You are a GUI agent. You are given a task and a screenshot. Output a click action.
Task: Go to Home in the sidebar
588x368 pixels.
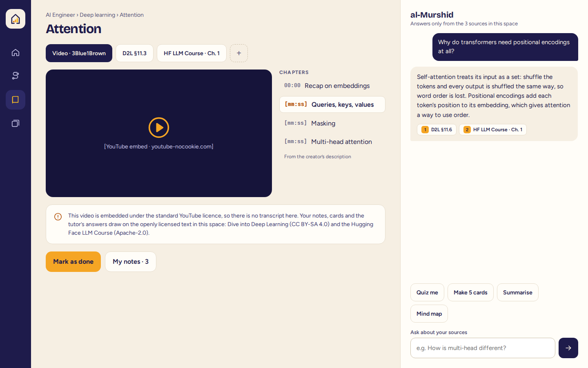[16, 52]
